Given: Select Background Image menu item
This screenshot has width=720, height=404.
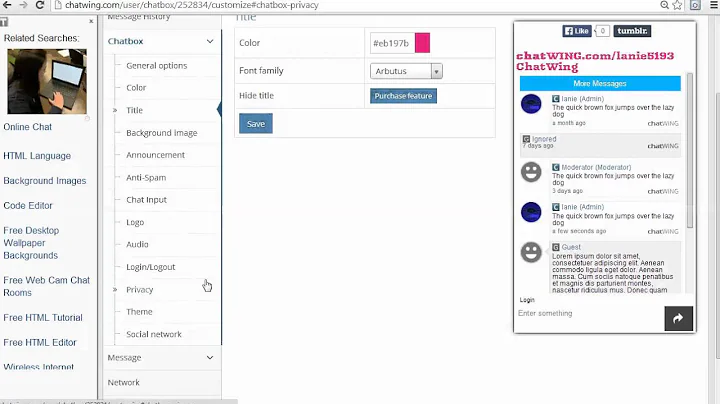Looking at the screenshot, I should (x=162, y=133).
